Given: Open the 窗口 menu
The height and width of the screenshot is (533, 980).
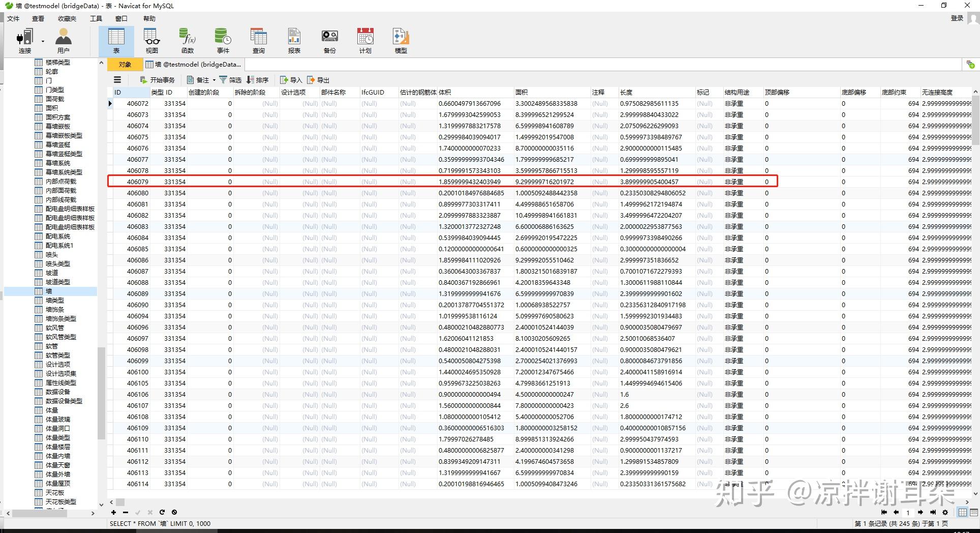Looking at the screenshot, I should pyautogui.click(x=121, y=18).
